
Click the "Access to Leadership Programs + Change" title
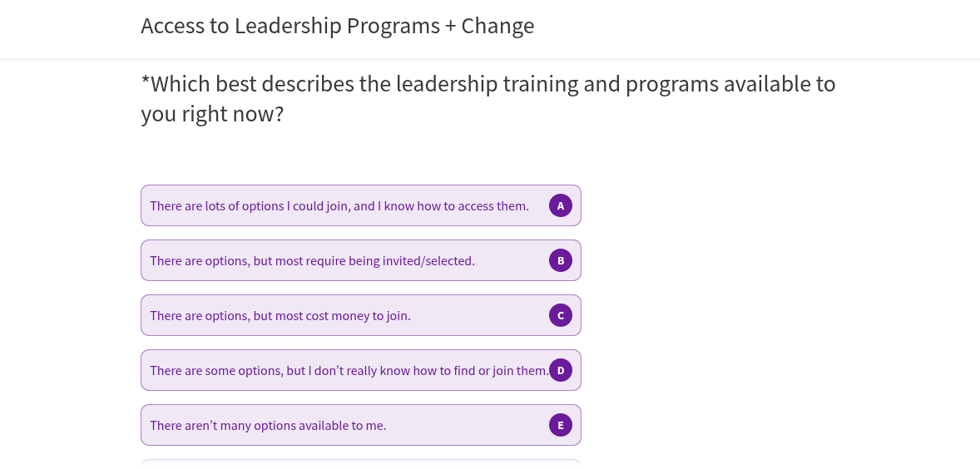tap(337, 26)
